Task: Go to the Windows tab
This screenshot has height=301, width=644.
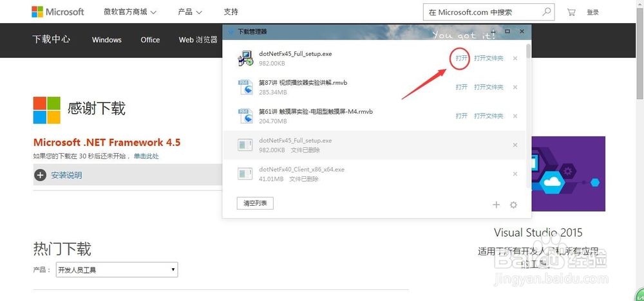Action: pos(107,40)
